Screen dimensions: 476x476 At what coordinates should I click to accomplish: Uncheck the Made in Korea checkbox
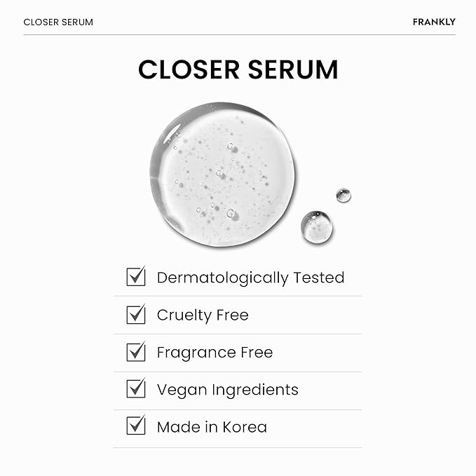(x=136, y=426)
